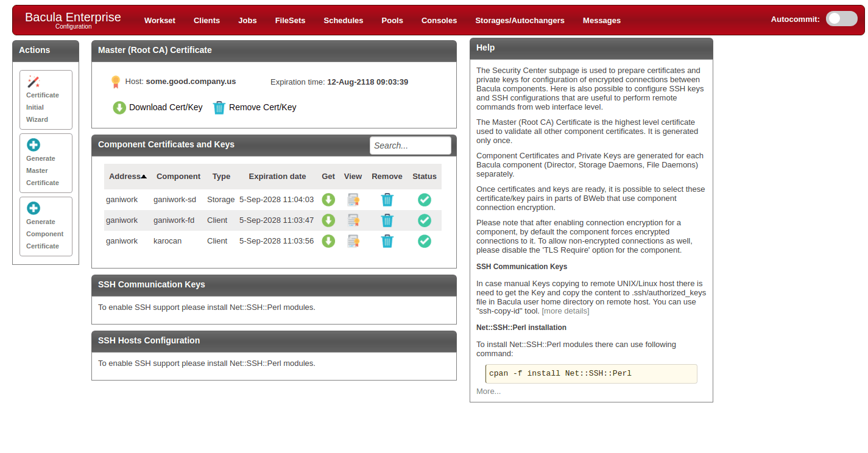Toggle the Autocommit switch
The image size is (868, 453).
pos(841,19)
